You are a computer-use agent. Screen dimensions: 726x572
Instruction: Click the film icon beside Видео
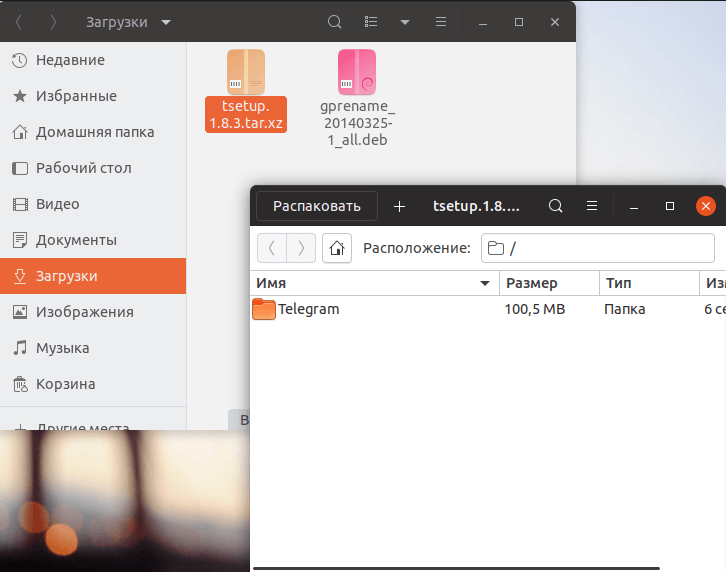click(19, 204)
